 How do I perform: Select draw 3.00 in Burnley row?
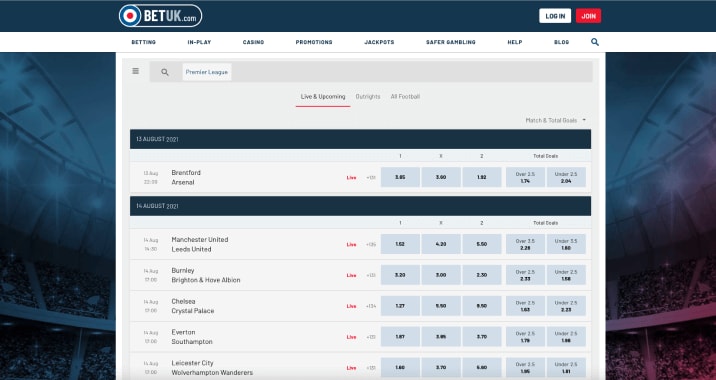[441, 275]
